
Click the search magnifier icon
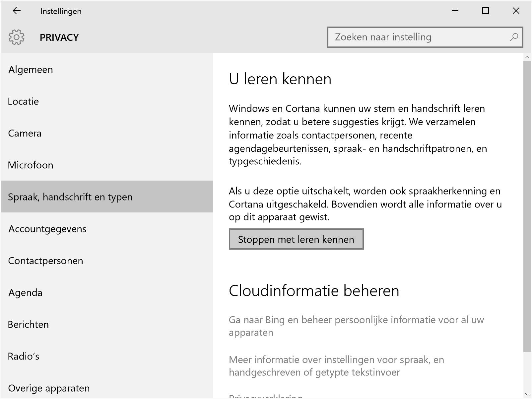tap(514, 37)
